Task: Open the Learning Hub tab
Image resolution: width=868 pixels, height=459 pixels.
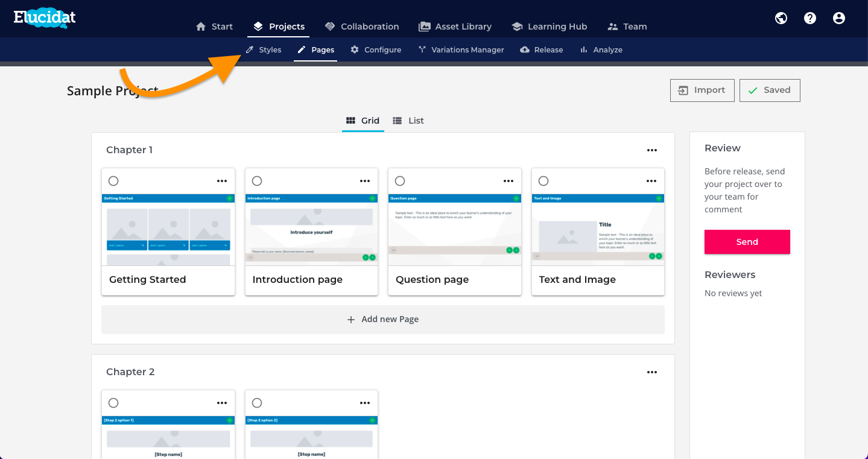Action: coord(550,27)
